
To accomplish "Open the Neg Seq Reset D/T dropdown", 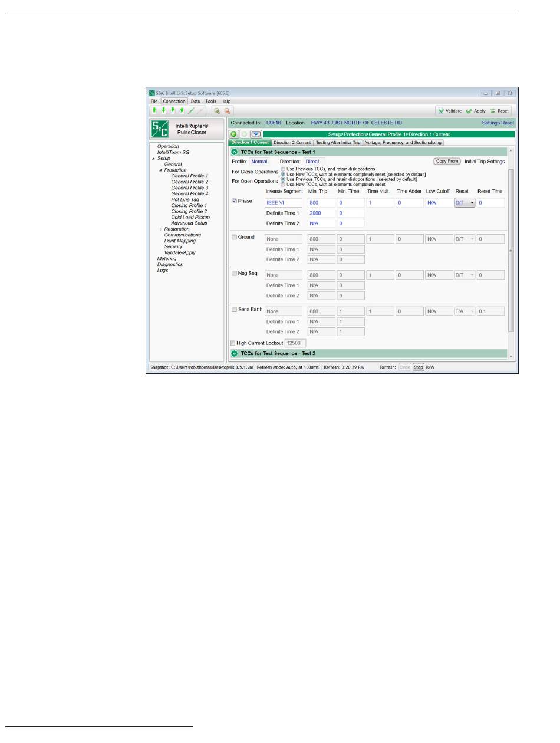I will [465, 275].
